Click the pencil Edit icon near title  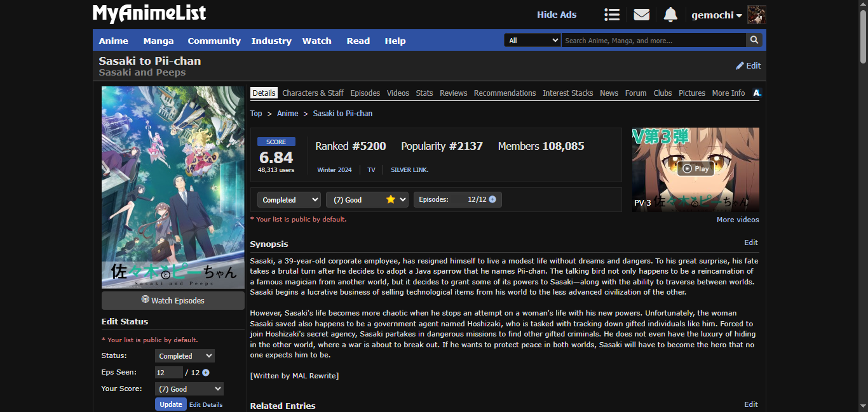749,65
